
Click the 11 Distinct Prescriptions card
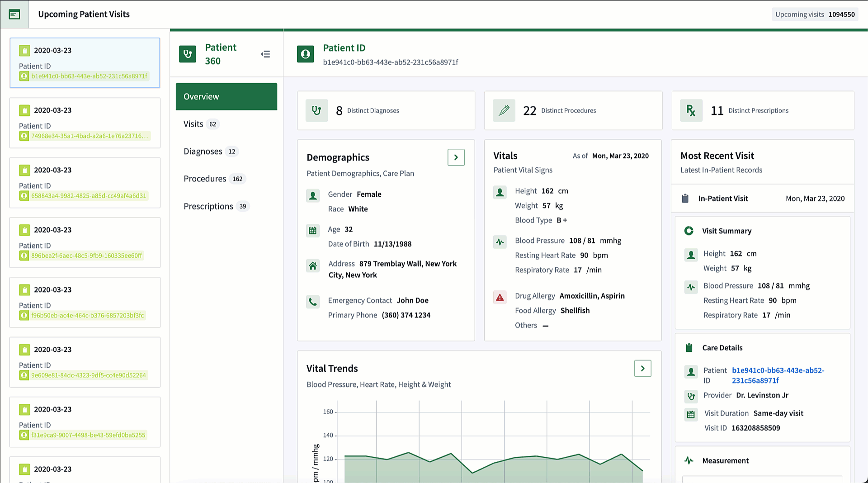click(x=763, y=110)
